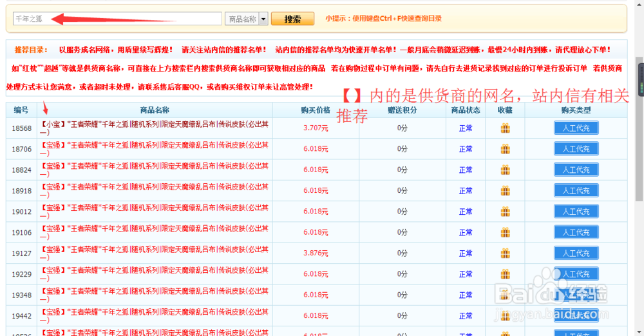Click the 收藏 gift icon for row 18918
Screen dimensions: 644x336
(505, 191)
